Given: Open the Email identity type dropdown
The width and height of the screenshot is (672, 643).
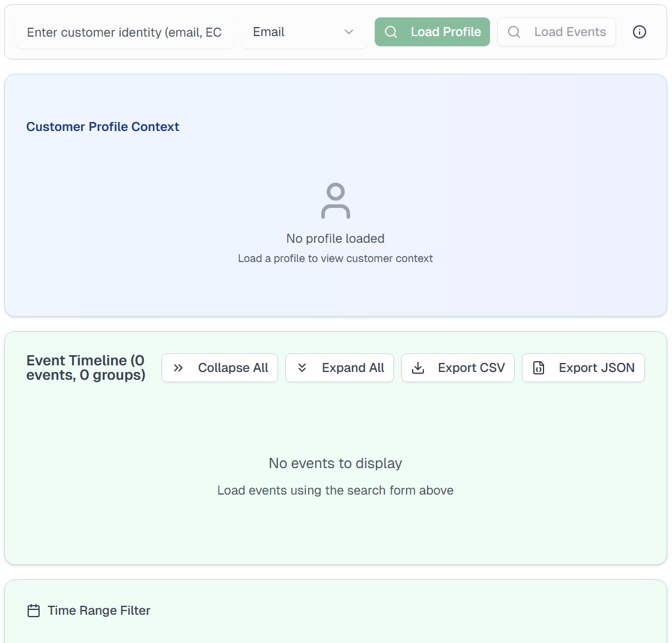Looking at the screenshot, I should tap(304, 32).
